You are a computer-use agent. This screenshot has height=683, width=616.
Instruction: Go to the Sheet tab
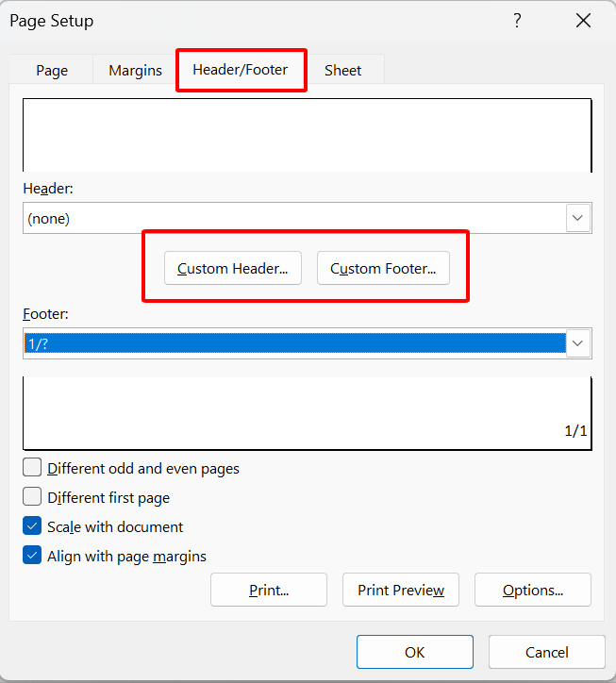click(342, 71)
